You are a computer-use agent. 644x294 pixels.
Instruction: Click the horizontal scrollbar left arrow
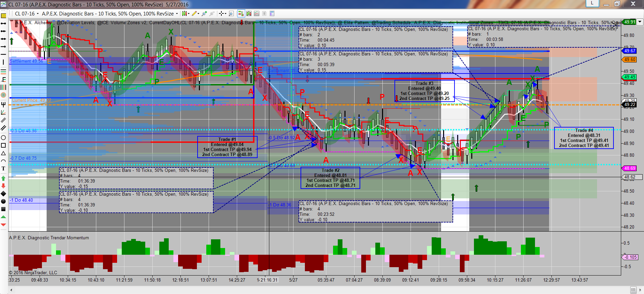tap(11, 290)
